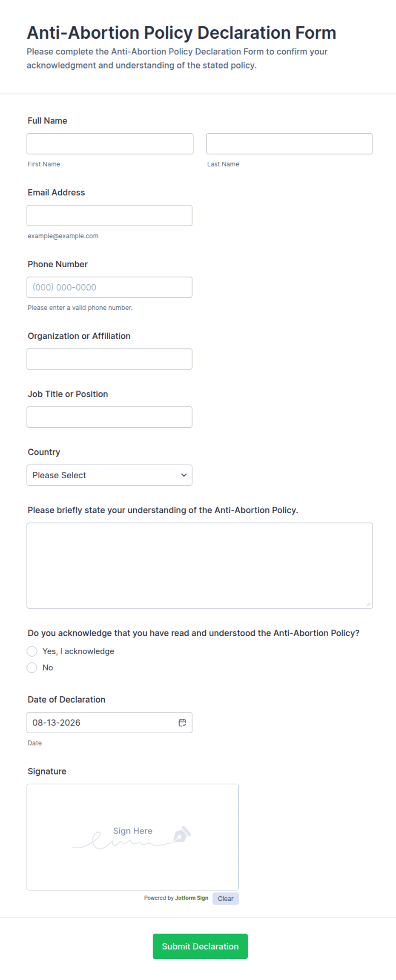The width and height of the screenshot is (396, 980).
Task: Open the calendar picker icon
Action: click(x=182, y=723)
